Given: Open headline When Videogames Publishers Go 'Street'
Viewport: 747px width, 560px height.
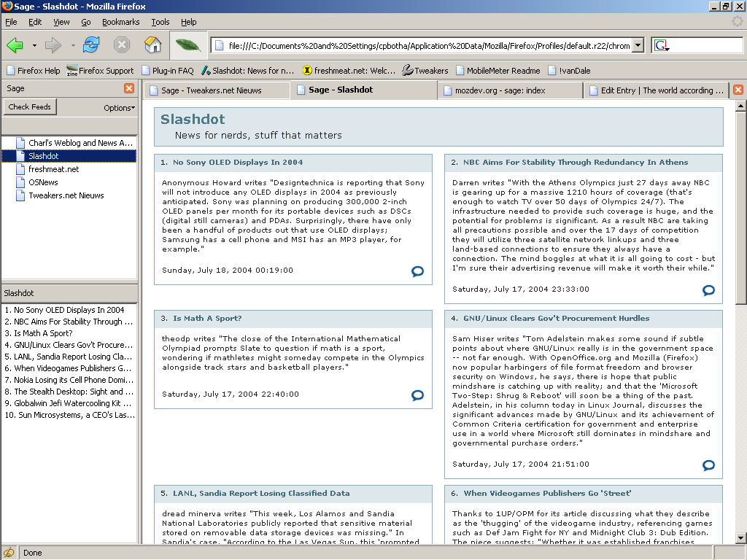Looking at the screenshot, I should point(547,494).
